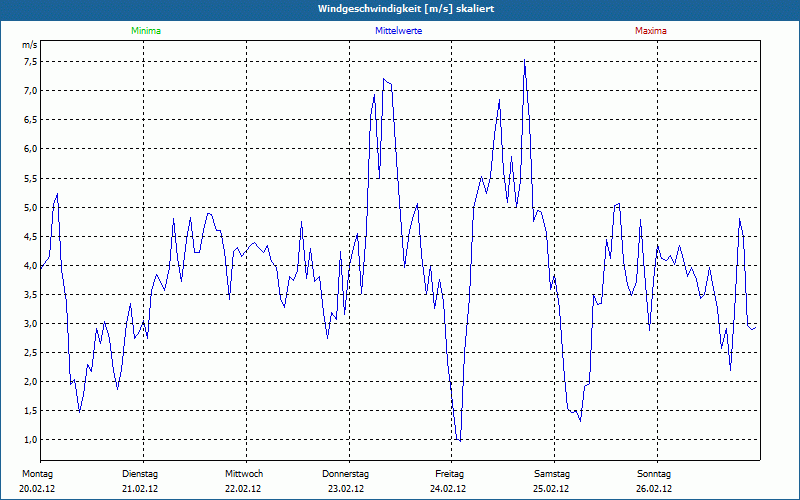Screen dimensions: 800x500
Task: Click the date 25.02.12
Action: [551, 489]
